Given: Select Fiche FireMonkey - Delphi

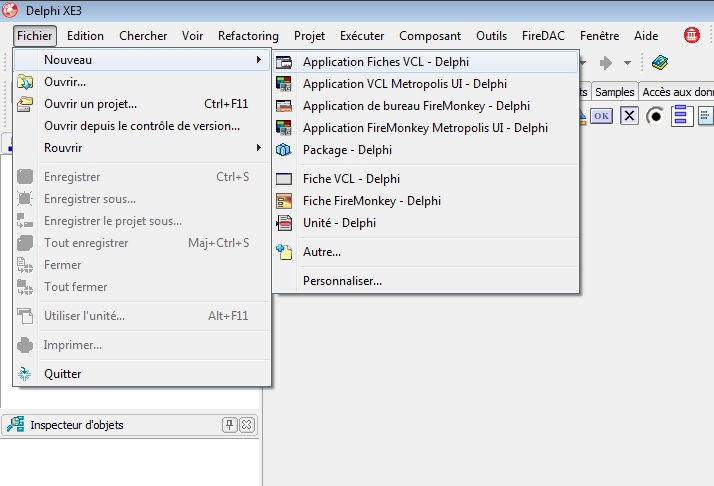Looking at the screenshot, I should coord(426,201).
